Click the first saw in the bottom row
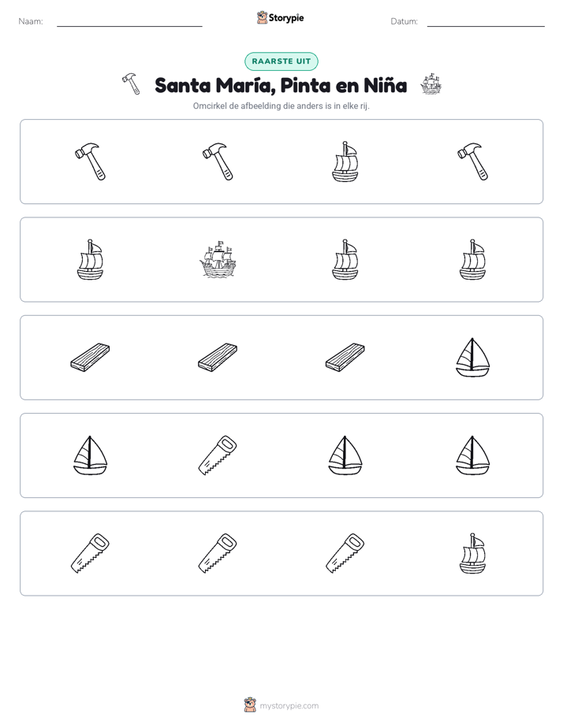The image size is (563, 728). pyautogui.click(x=90, y=553)
